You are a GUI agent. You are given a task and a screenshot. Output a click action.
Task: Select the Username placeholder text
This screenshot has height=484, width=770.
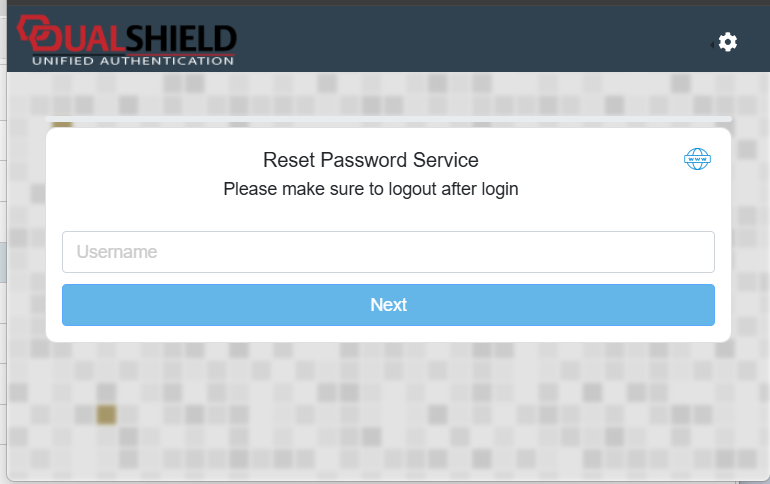point(117,252)
